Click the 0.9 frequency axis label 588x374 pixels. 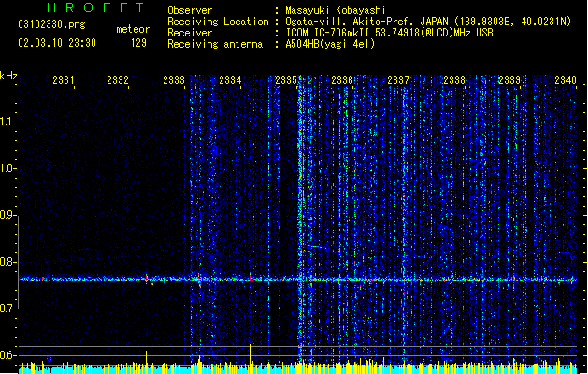pos(7,215)
